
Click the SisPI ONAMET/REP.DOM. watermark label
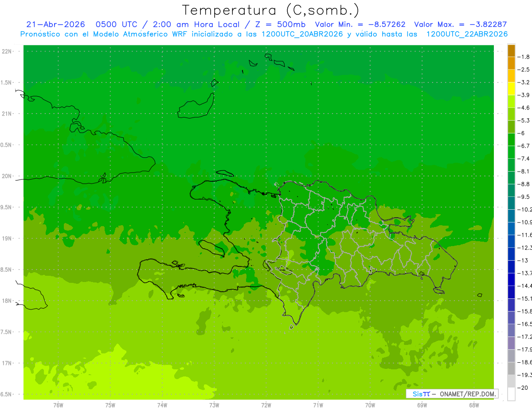coord(453,394)
